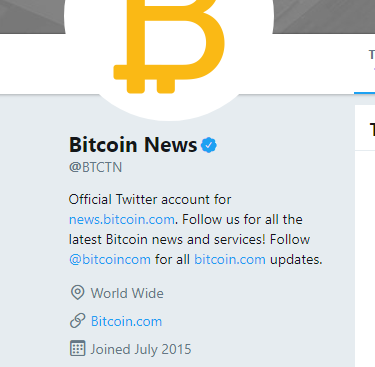Click the @BTCTN handle
Screen dimensions: 375x367
(x=95, y=167)
